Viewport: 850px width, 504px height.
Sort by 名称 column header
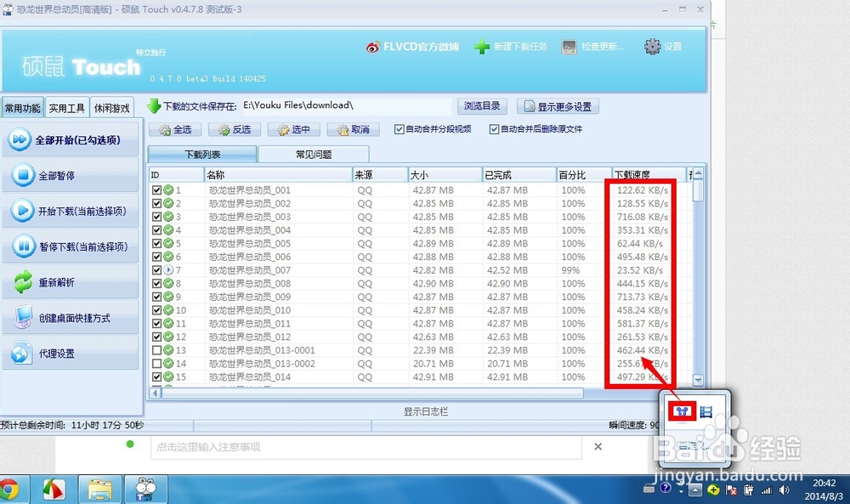(x=278, y=174)
